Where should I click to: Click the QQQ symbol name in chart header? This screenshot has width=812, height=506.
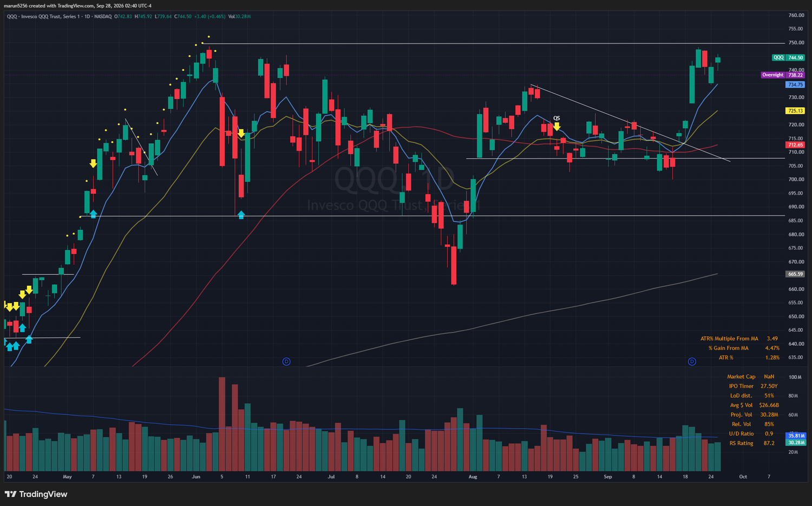point(12,16)
